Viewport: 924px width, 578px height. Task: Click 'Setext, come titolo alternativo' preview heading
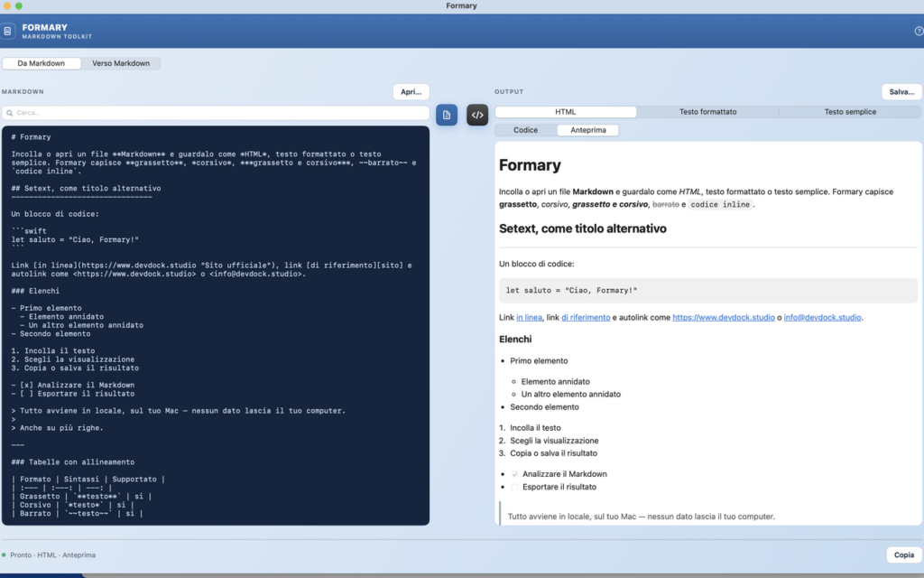click(583, 228)
